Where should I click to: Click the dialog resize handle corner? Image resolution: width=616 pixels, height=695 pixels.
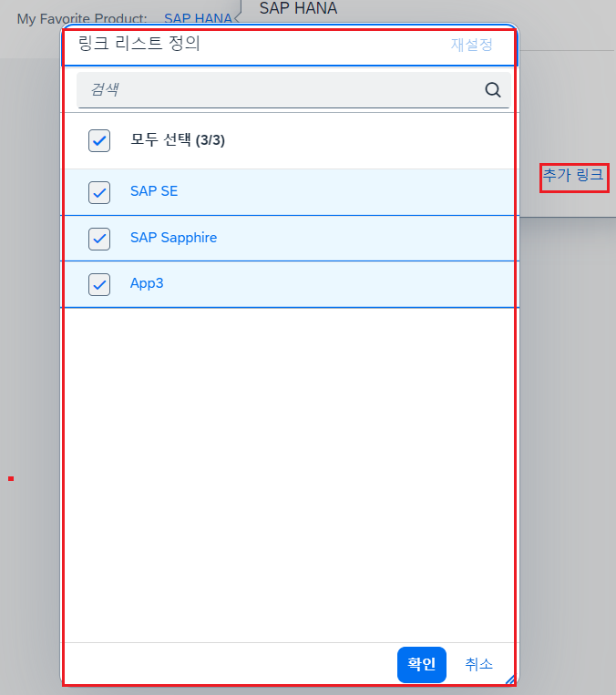[x=510, y=679]
